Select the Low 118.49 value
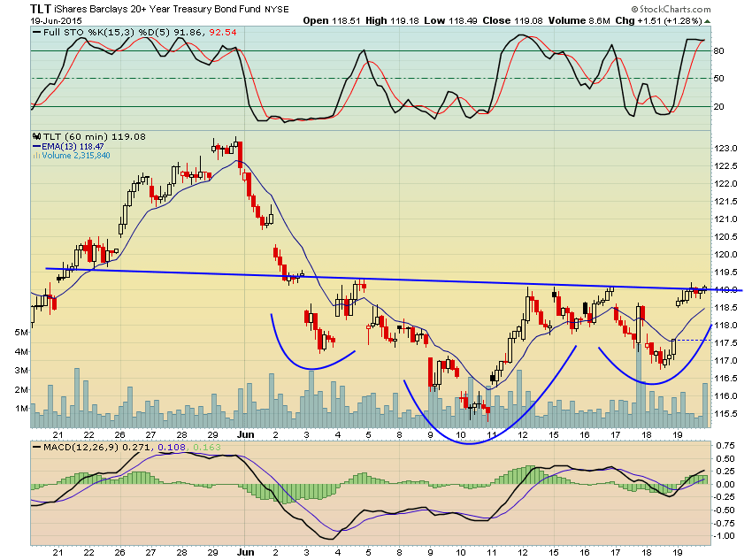This screenshot has width=752, height=560. (x=450, y=20)
